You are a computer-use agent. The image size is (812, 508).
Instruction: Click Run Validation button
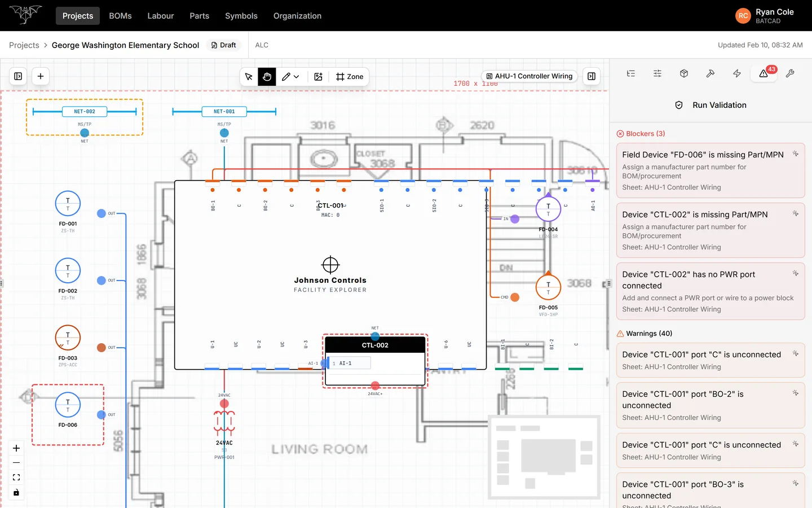[710, 105]
